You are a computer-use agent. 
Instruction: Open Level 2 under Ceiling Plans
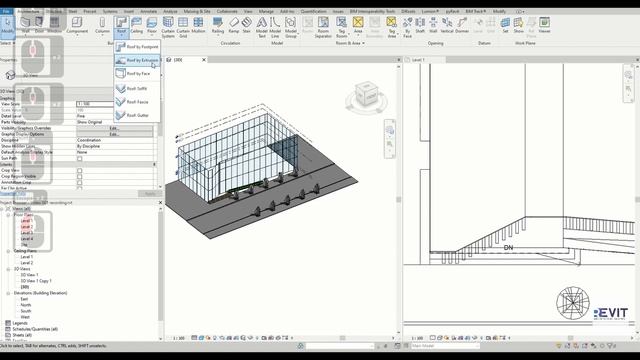tap(27, 263)
